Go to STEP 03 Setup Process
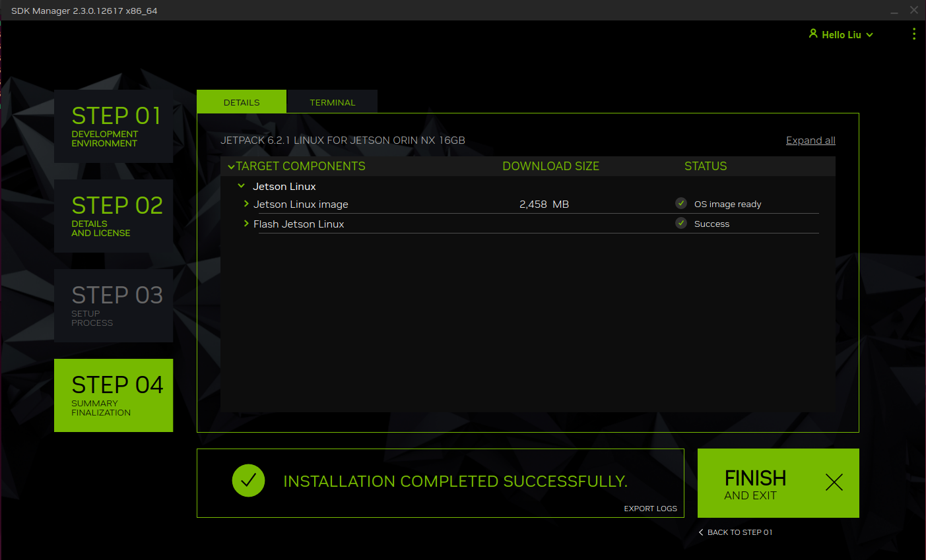This screenshot has width=926, height=560. [x=114, y=305]
